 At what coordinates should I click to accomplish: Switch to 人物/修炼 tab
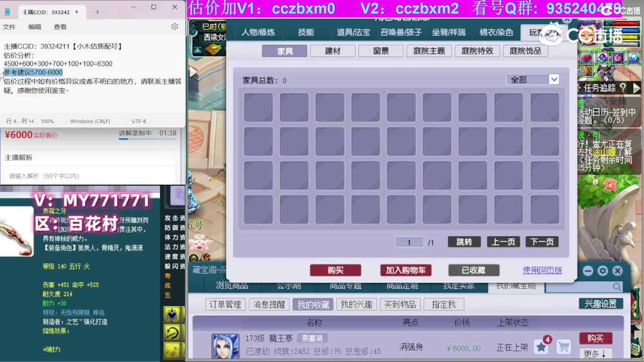pyautogui.click(x=258, y=33)
